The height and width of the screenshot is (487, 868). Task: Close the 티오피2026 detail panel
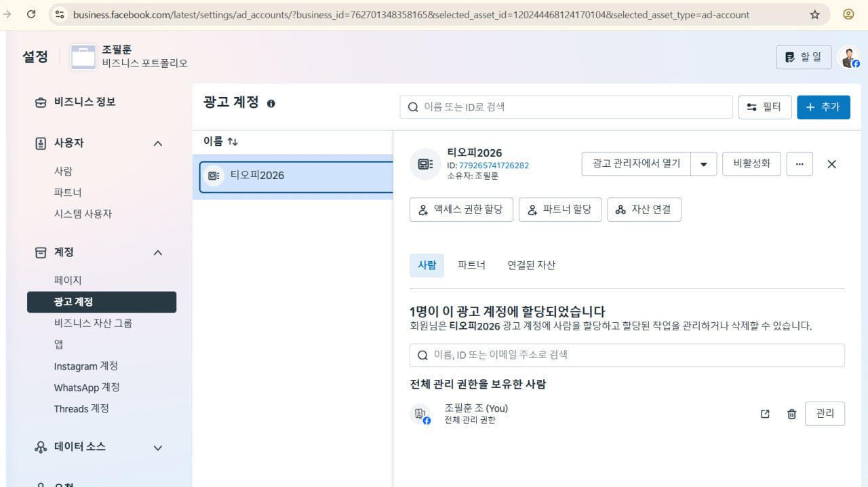coord(832,164)
